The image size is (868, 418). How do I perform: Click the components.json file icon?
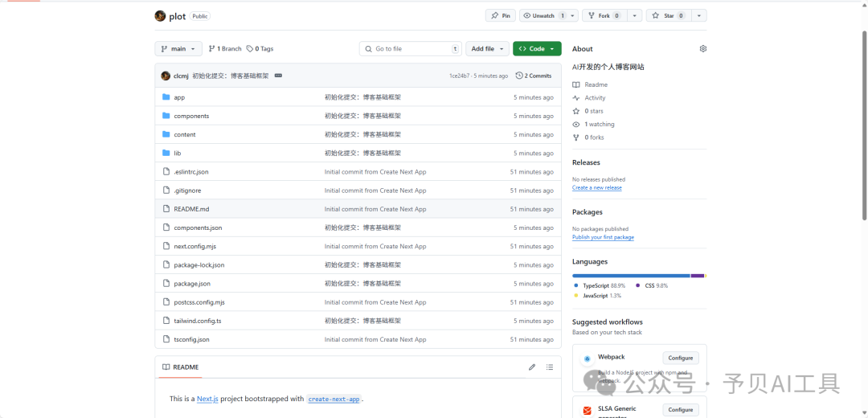pyautogui.click(x=166, y=227)
